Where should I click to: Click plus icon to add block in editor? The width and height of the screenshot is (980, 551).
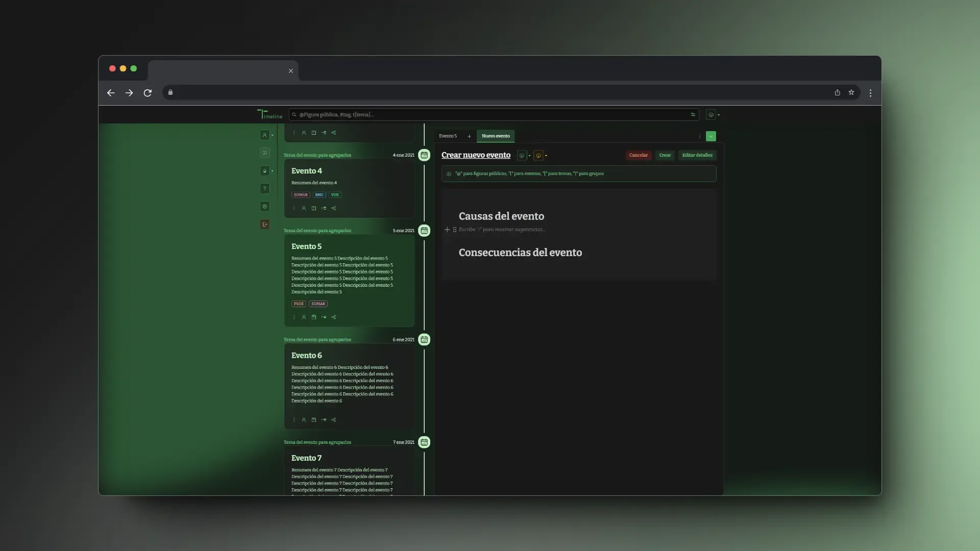tap(447, 230)
